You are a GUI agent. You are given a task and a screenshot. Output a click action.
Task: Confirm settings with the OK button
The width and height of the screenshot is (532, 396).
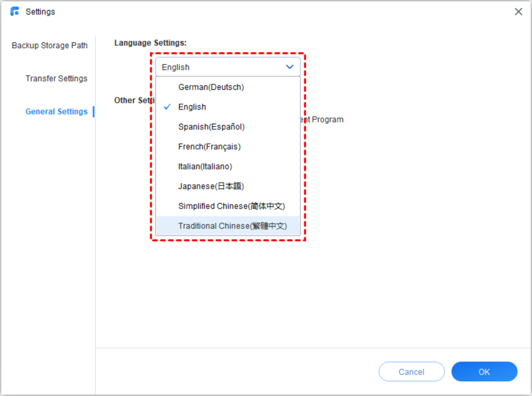(x=484, y=372)
